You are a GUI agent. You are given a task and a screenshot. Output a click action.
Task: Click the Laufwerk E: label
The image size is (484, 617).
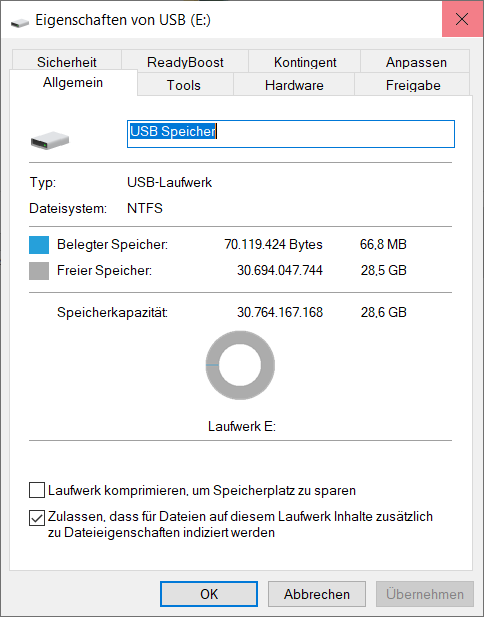pyautogui.click(x=242, y=426)
